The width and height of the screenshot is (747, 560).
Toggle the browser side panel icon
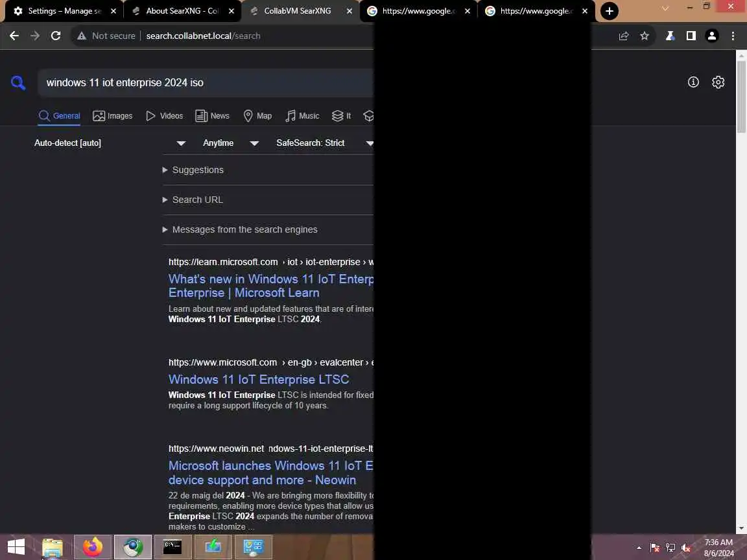pyautogui.click(x=691, y=36)
